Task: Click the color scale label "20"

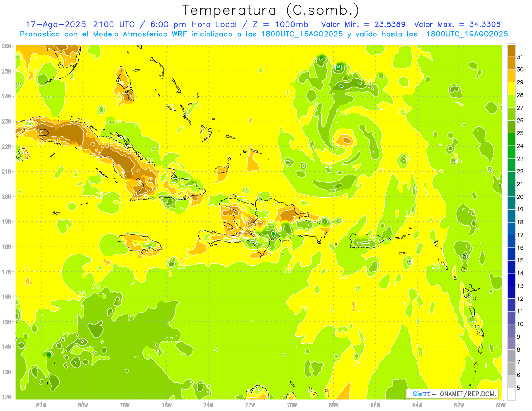Action: [x=520, y=197]
